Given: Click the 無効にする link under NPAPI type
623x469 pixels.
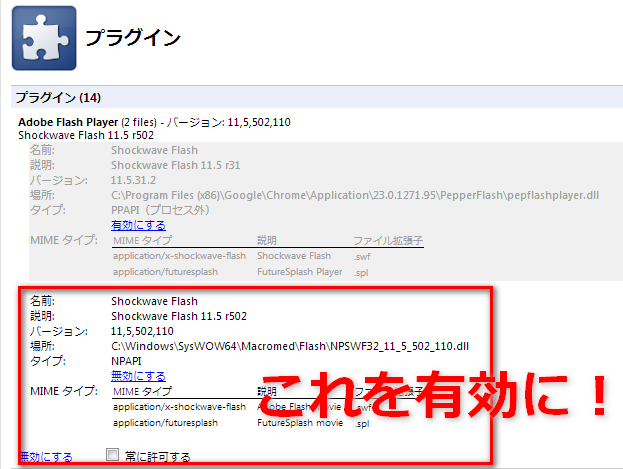Looking at the screenshot, I should [x=138, y=376].
